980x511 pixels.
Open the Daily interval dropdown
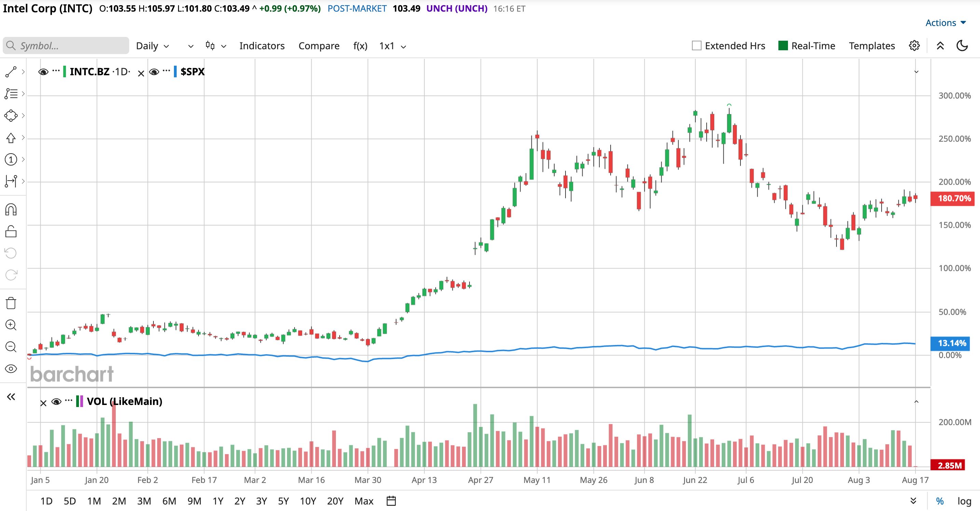click(152, 46)
